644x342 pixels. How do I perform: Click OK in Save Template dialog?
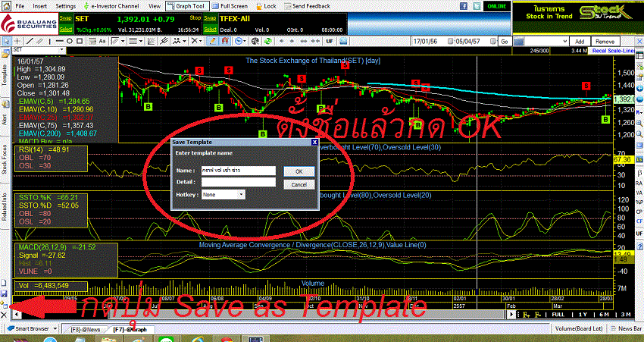click(x=299, y=171)
